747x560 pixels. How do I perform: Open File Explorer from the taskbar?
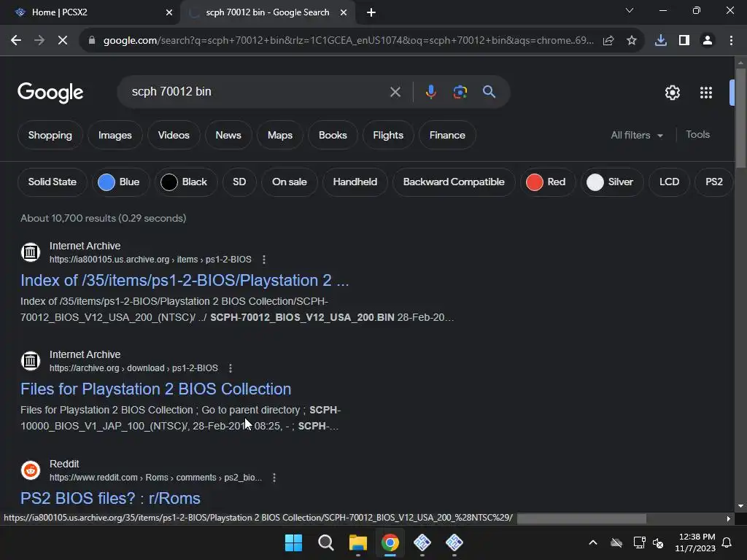click(x=357, y=542)
